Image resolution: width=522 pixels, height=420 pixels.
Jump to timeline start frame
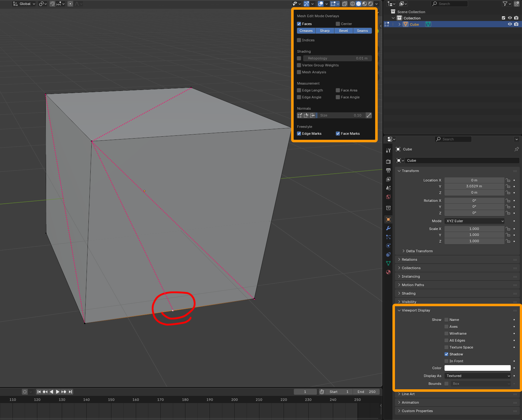click(x=39, y=392)
